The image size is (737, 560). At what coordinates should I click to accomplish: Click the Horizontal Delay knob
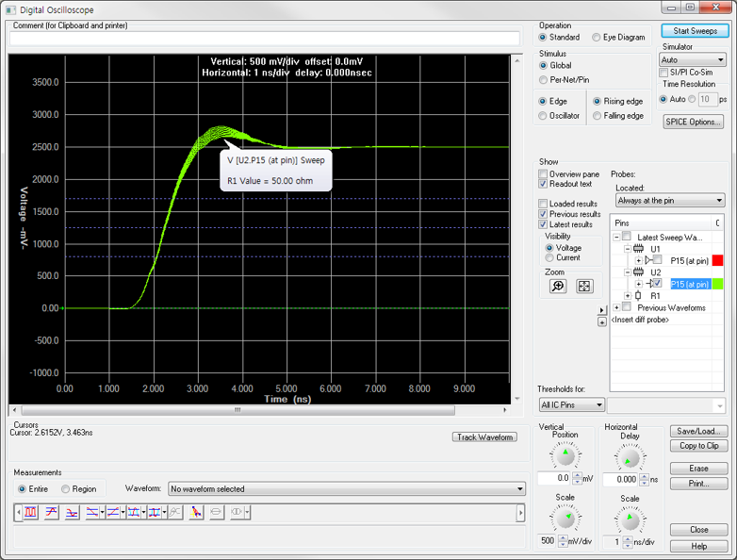(x=629, y=458)
